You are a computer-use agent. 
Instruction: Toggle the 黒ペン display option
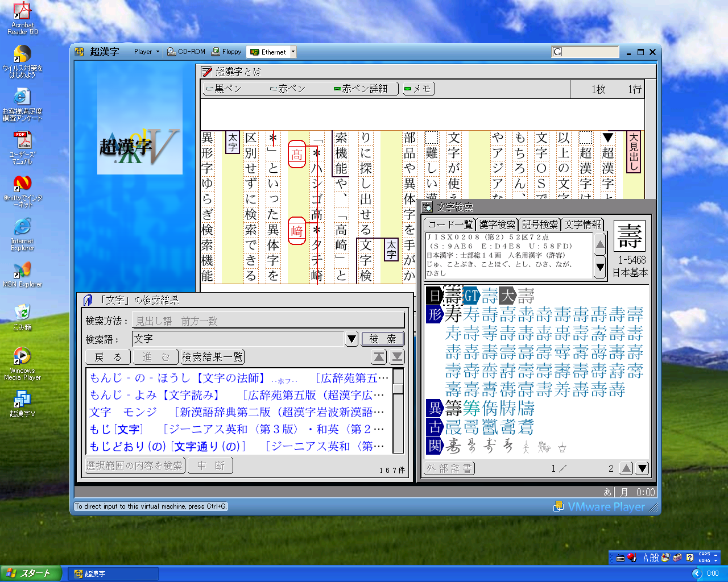(224, 89)
